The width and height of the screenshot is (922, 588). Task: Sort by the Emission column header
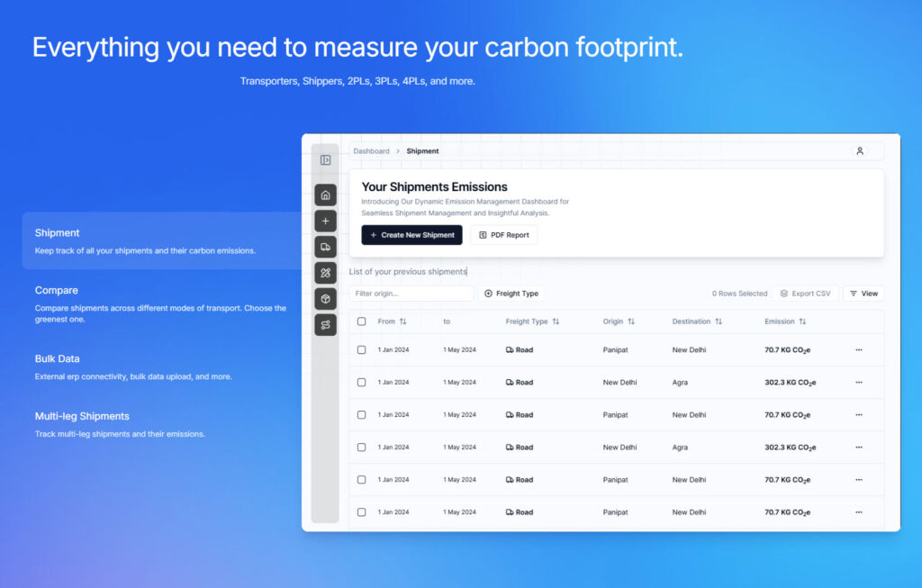click(x=785, y=321)
